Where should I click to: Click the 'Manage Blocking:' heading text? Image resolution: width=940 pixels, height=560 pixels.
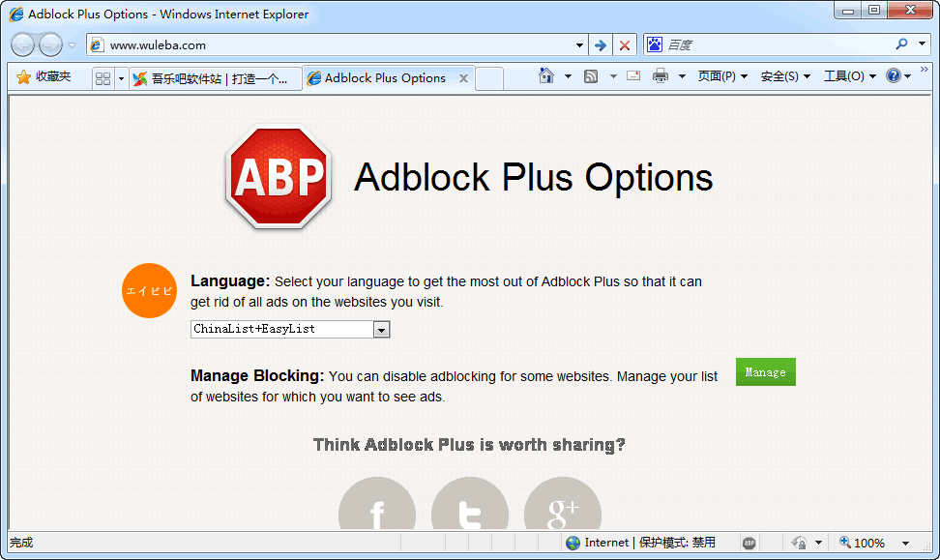pyautogui.click(x=257, y=376)
